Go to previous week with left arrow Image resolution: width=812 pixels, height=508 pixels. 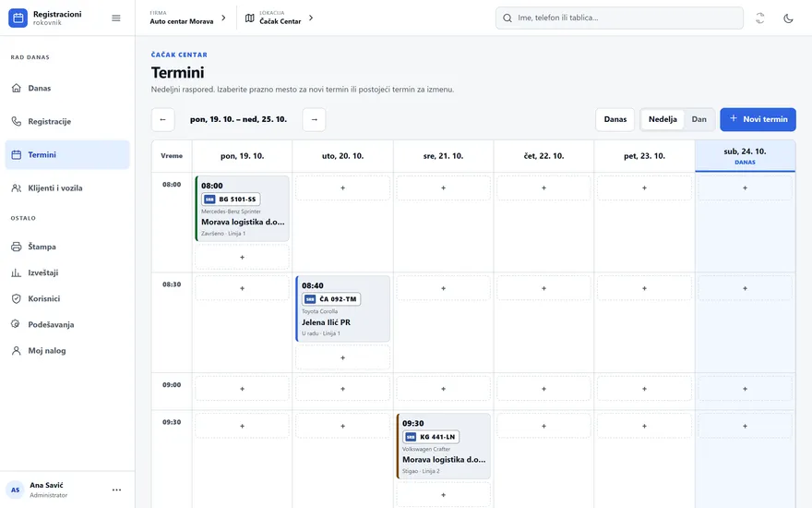pos(162,120)
